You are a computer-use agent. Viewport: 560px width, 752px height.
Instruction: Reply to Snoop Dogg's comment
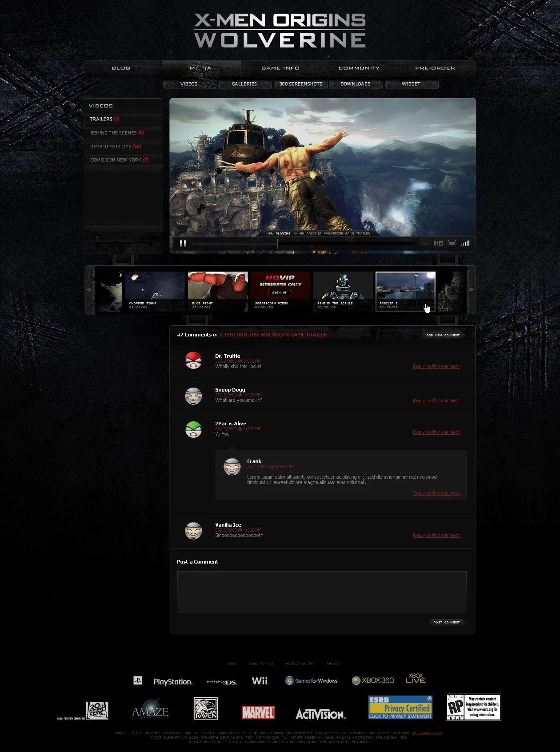pyautogui.click(x=436, y=401)
